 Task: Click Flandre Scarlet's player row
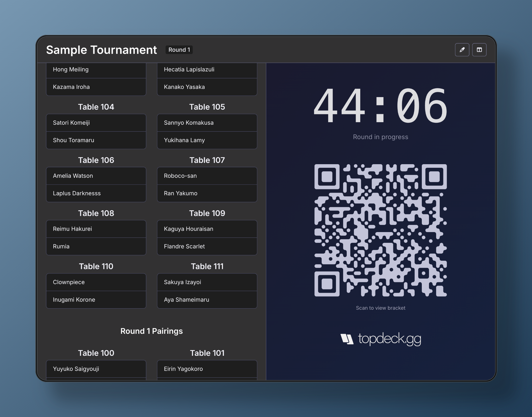coord(207,246)
